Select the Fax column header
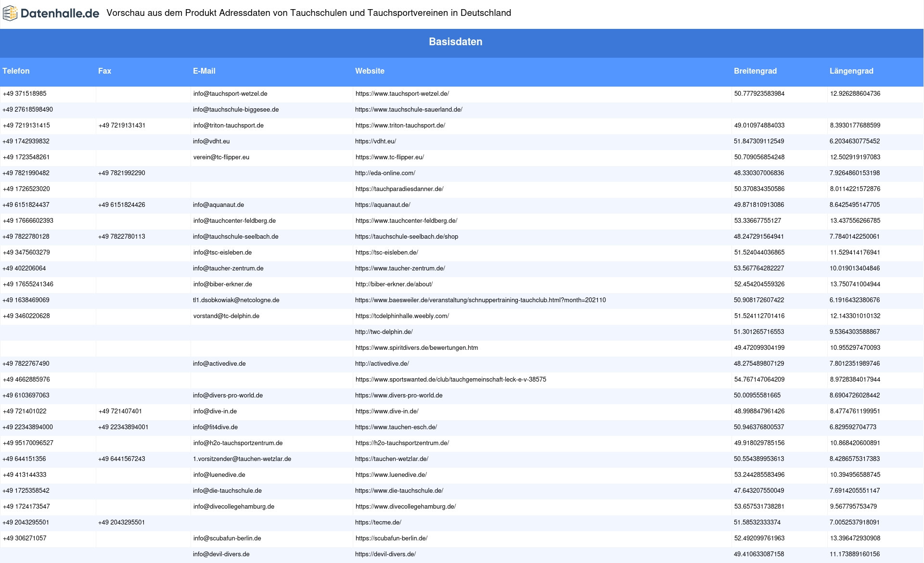Image resolution: width=924 pixels, height=563 pixels. point(104,71)
